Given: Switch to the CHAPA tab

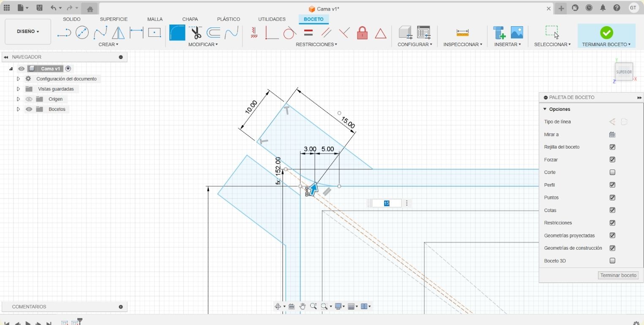Looking at the screenshot, I should tap(190, 19).
